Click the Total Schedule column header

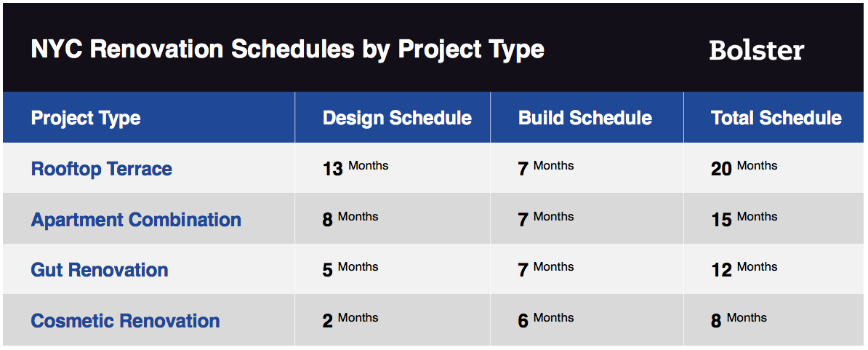click(774, 117)
